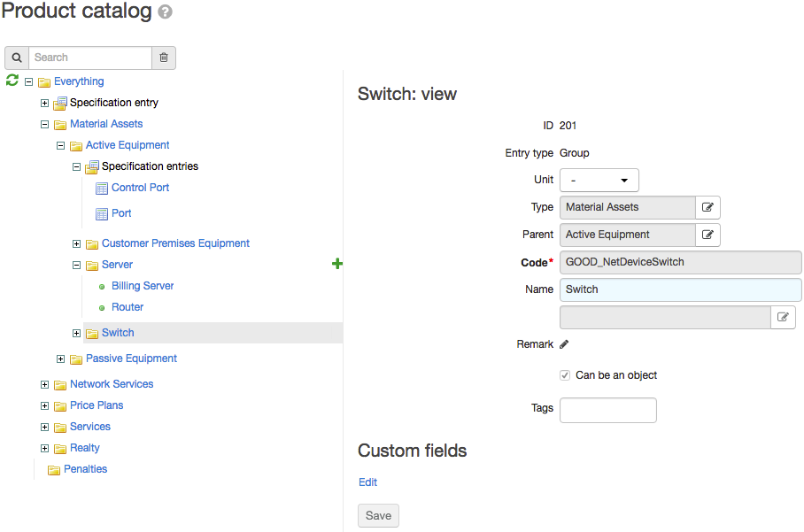Expand Customer Premises Equipment node
Image resolution: width=804 pixels, height=532 pixels.
click(76, 244)
